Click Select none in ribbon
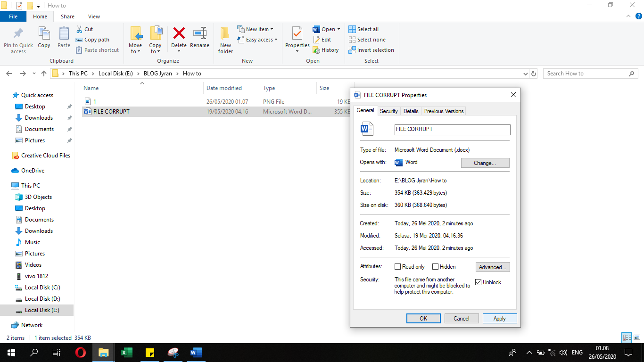Image resolution: width=644 pixels, height=362 pixels. click(367, 40)
